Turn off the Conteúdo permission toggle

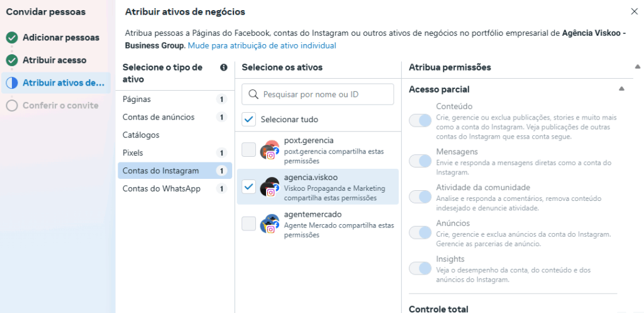[419, 120]
